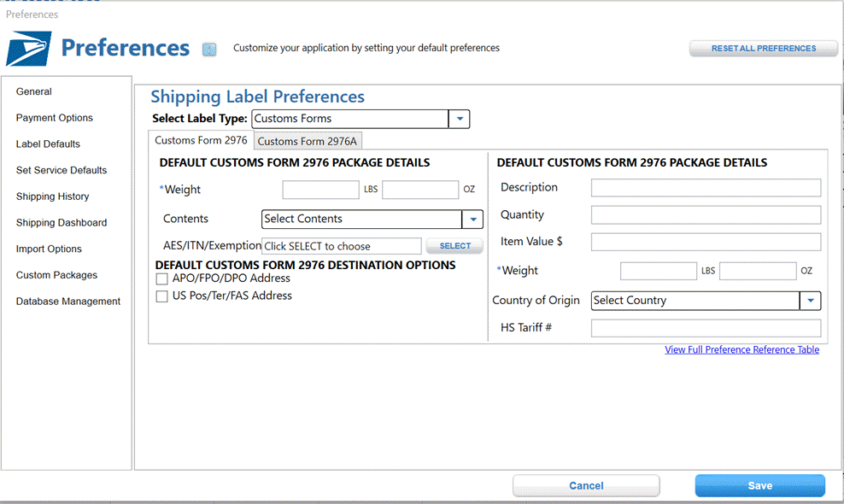
Task: Go to Payment Options in sidebar
Action: click(x=55, y=118)
